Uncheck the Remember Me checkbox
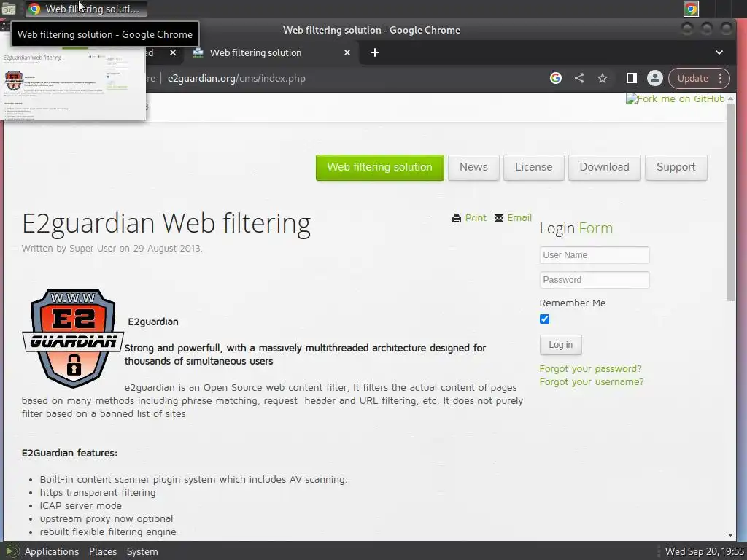Viewport: 747px width, 560px height. tap(544, 319)
